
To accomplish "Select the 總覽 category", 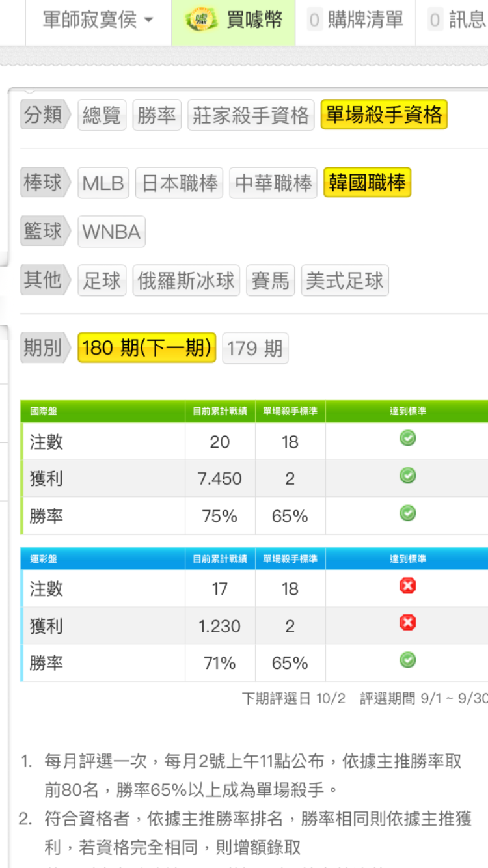I will [102, 115].
